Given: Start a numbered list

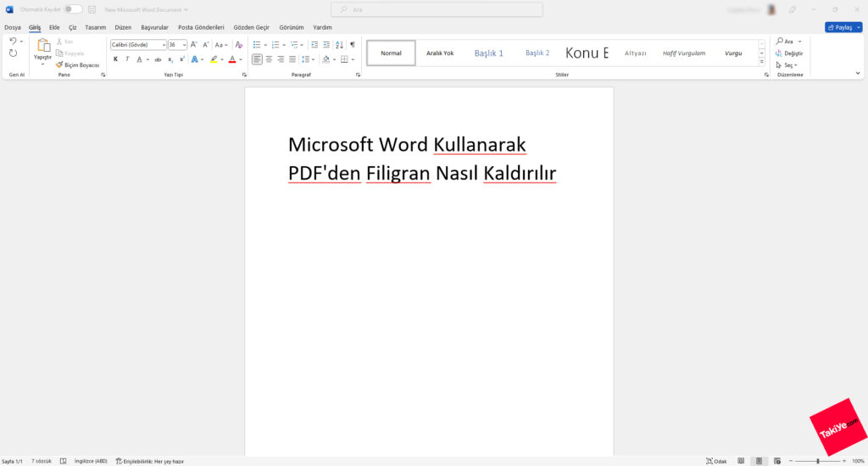Looking at the screenshot, I should [x=275, y=45].
